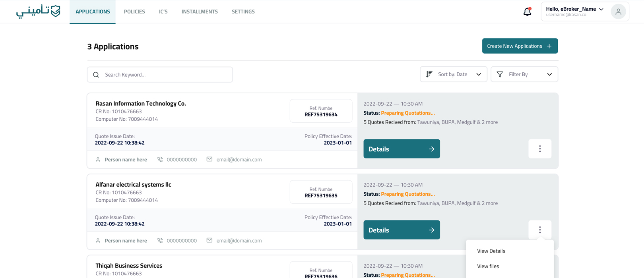Click the search magnifier icon
Screen dimensions: 644x278
point(96,75)
